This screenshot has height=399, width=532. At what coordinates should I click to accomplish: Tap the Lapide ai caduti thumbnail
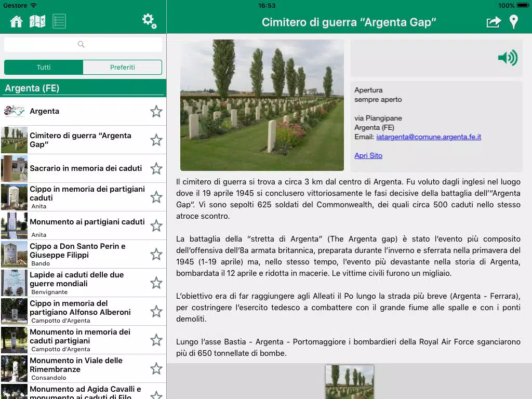14,283
